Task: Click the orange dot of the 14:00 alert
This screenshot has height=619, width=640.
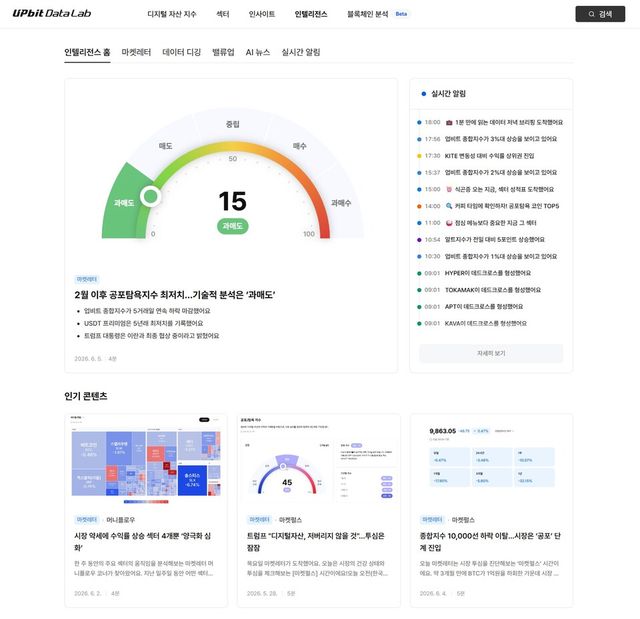Action: (419, 206)
